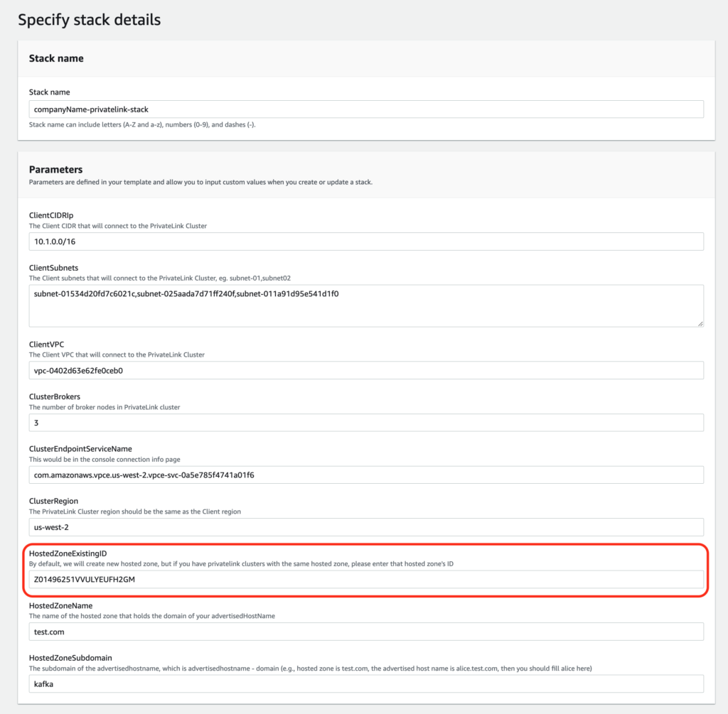Click the ClusterBrokers number field
The image size is (728, 714).
pyautogui.click(x=366, y=423)
